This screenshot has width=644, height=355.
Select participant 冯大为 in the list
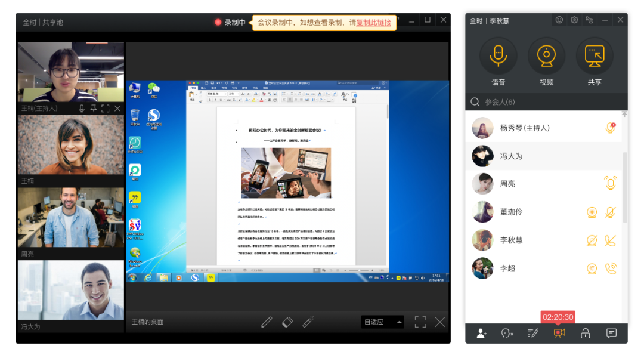click(544, 156)
